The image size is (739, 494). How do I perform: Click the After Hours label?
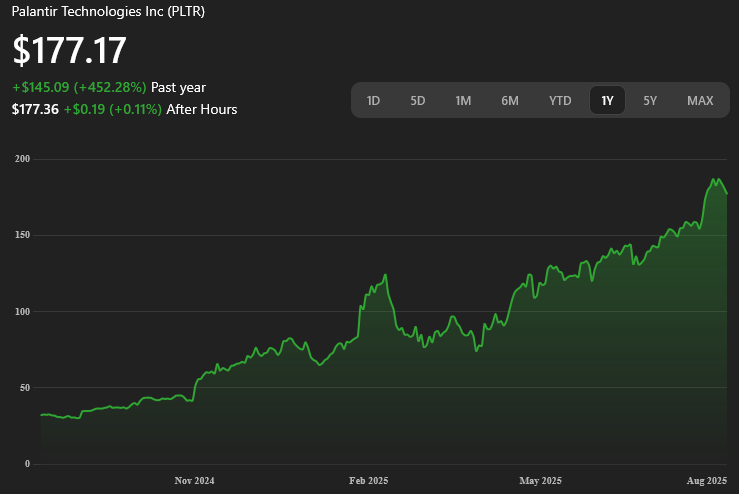click(202, 109)
